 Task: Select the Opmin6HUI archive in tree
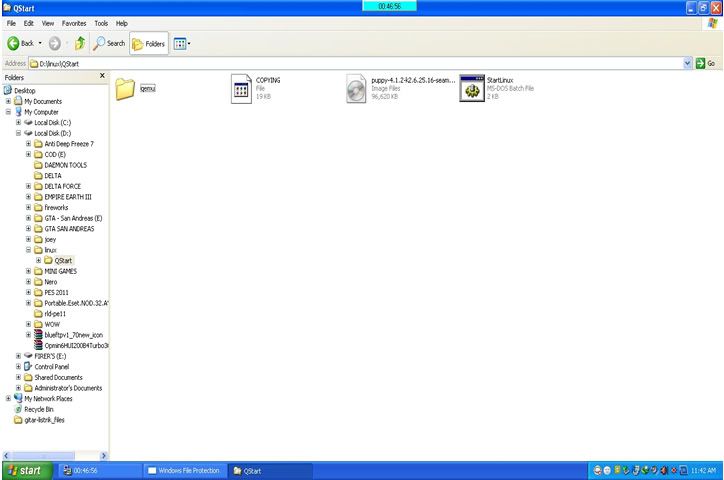pyautogui.click(x=76, y=345)
